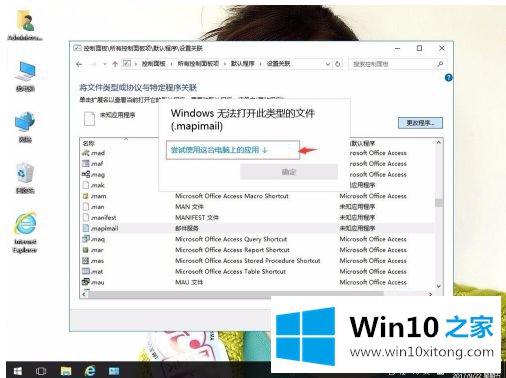Click the Up one level arrow
The width and height of the screenshot is (506, 378).
(x=115, y=64)
